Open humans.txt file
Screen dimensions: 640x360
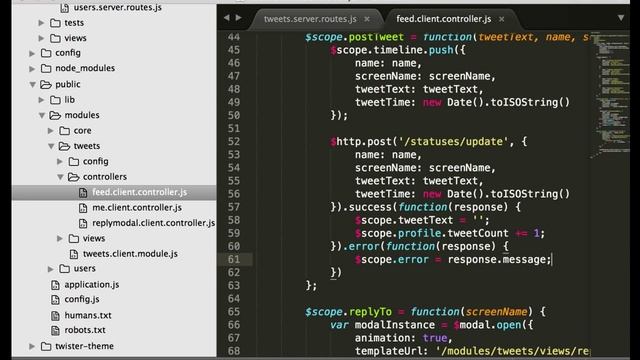tap(88, 316)
